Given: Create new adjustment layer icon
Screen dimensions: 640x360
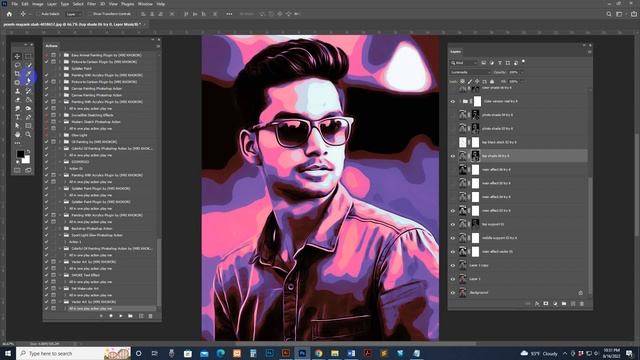Looking at the screenshot, I should click(555, 304).
